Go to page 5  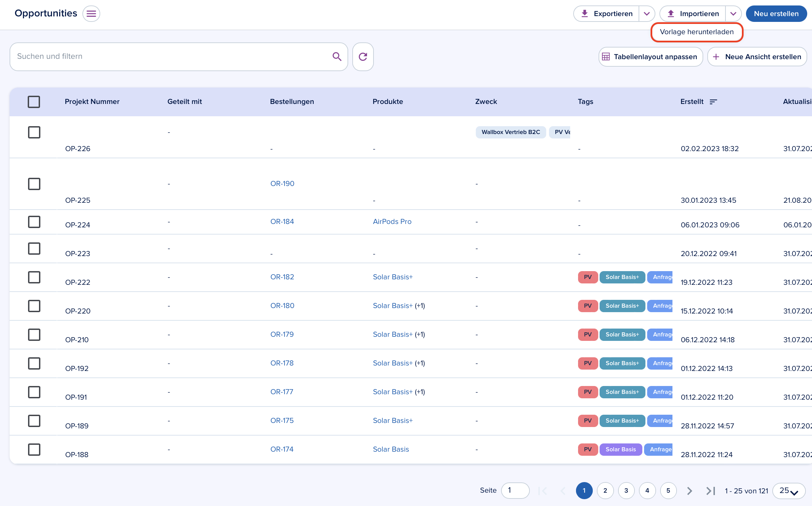point(668,491)
